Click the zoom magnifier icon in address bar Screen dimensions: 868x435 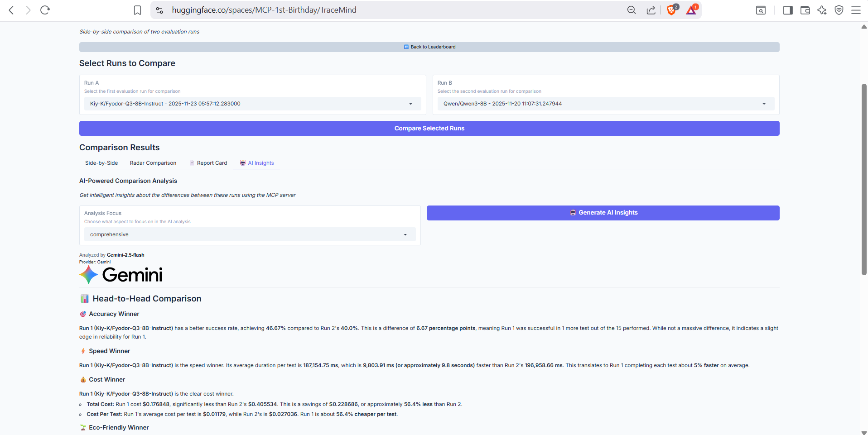(x=632, y=10)
